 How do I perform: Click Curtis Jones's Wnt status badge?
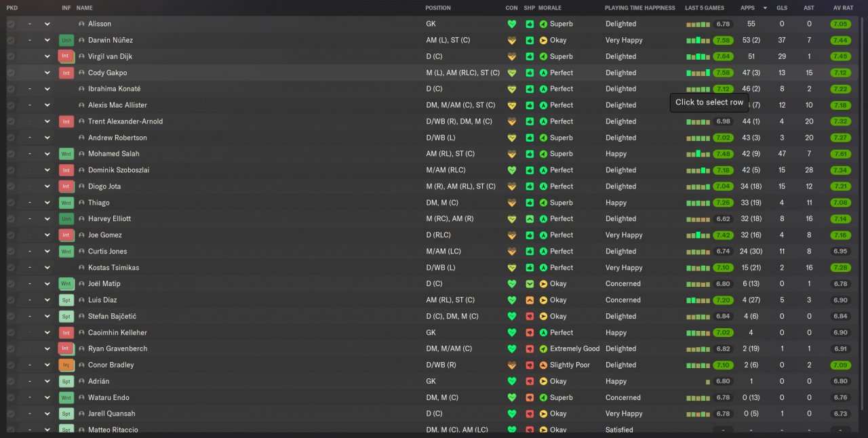[66, 252]
